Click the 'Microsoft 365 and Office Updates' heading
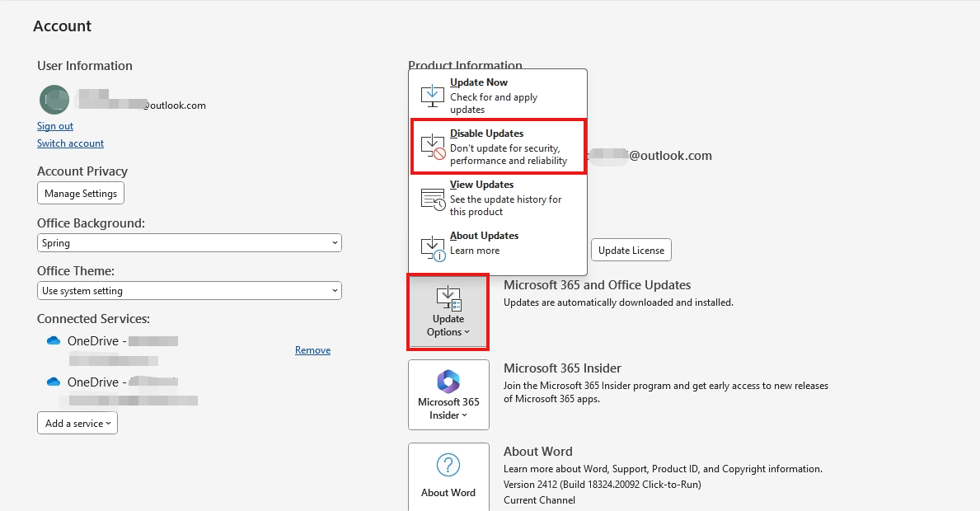The width and height of the screenshot is (980, 511). (597, 285)
